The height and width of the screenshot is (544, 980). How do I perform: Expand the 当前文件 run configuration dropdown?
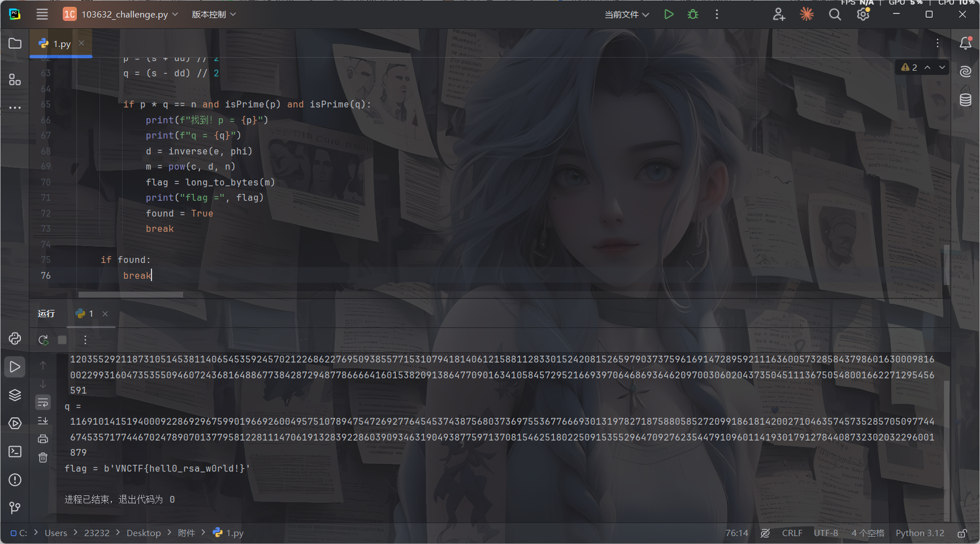pos(627,15)
